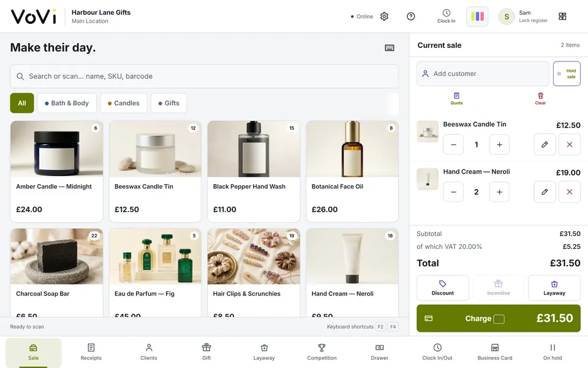Open Layaway tab in bottom navigation
Image resolution: width=588 pixels, height=368 pixels.
(x=264, y=352)
